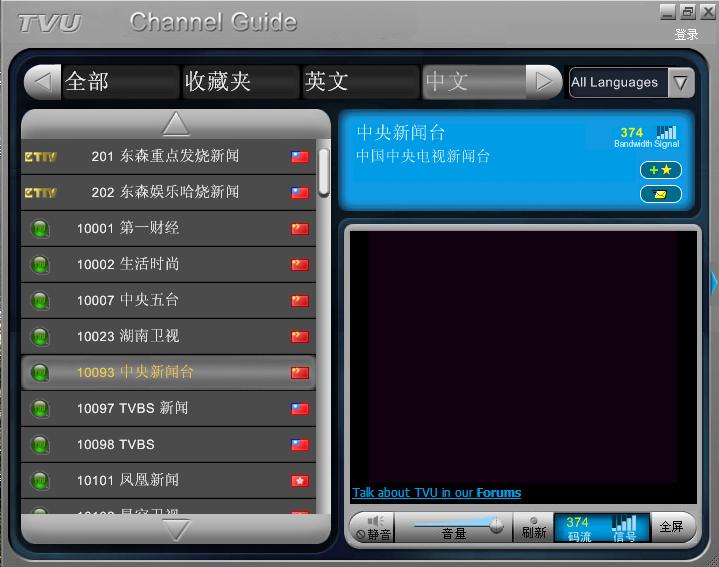Switch to fullscreen with 全屏 button

[x=672, y=527]
